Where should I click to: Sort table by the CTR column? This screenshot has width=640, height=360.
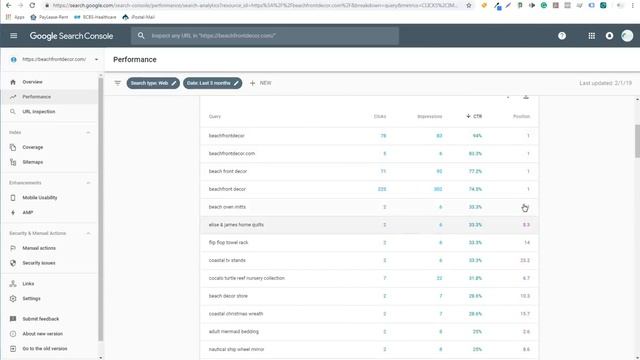tap(474, 116)
